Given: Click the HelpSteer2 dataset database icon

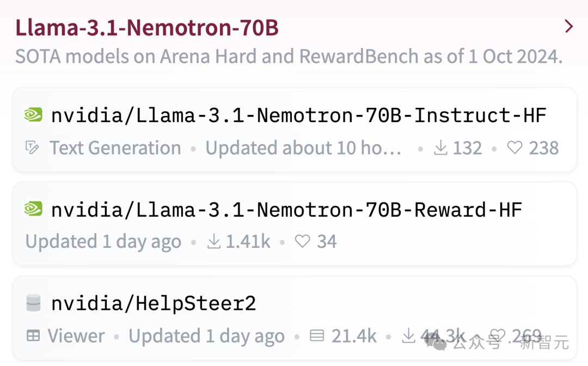Looking at the screenshot, I should coord(33,303).
